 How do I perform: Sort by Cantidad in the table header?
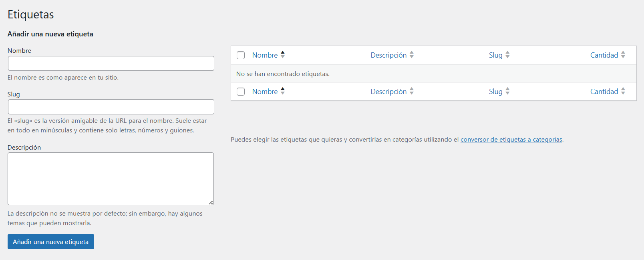point(604,55)
